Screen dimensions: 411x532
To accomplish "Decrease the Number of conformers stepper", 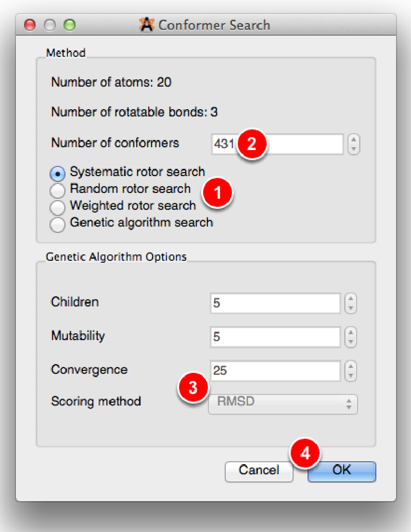I will pos(354,149).
